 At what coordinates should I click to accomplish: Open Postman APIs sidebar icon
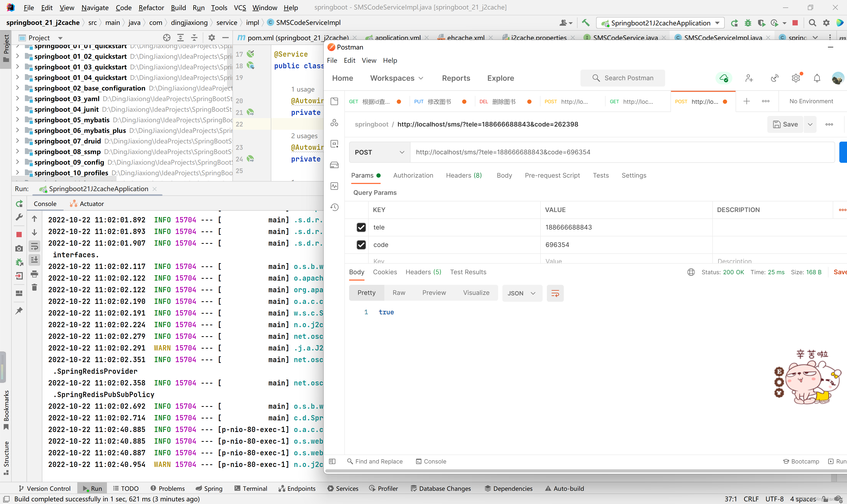pyautogui.click(x=335, y=123)
